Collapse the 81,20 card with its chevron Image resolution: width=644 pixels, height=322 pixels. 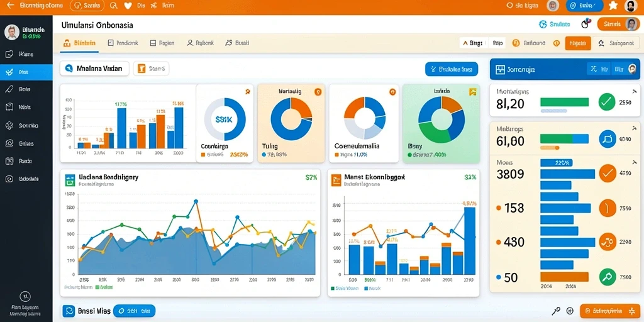[x=634, y=92]
